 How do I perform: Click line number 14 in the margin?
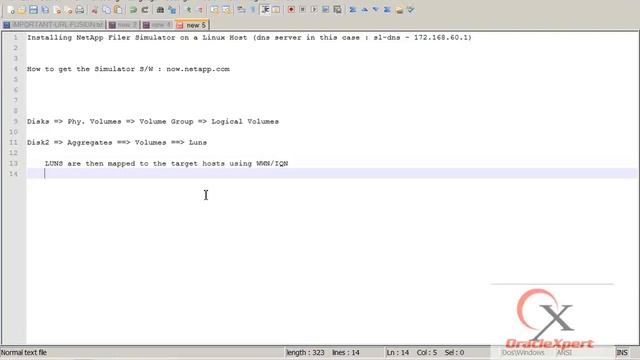pyautogui.click(x=13, y=174)
